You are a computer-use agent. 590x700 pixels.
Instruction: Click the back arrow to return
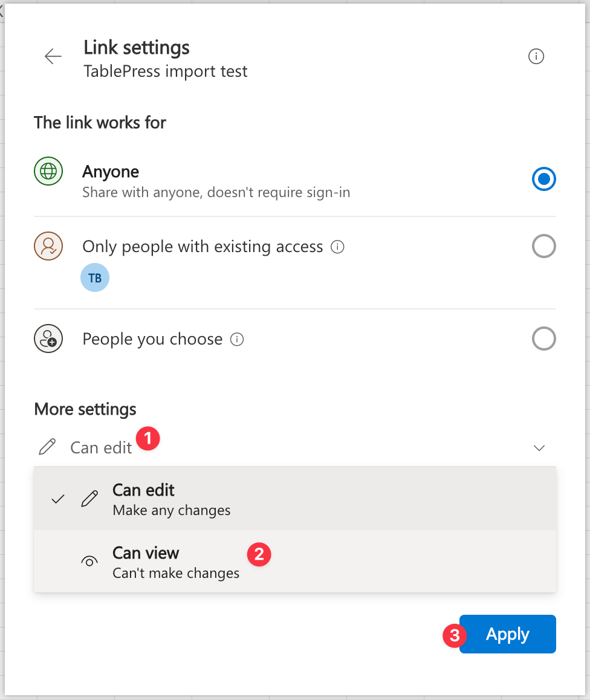53,56
